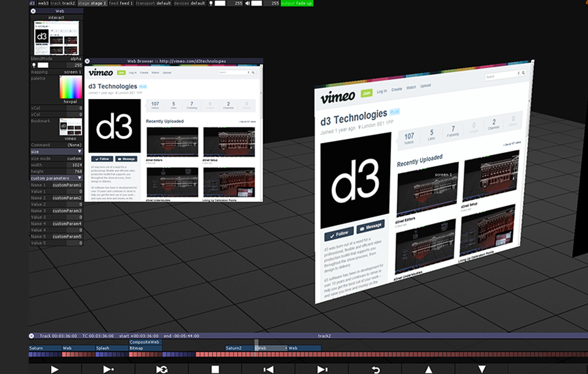This screenshot has width=588, height=374.
Task: Open the hsvpal palette swatch
Action: coord(71,87)
